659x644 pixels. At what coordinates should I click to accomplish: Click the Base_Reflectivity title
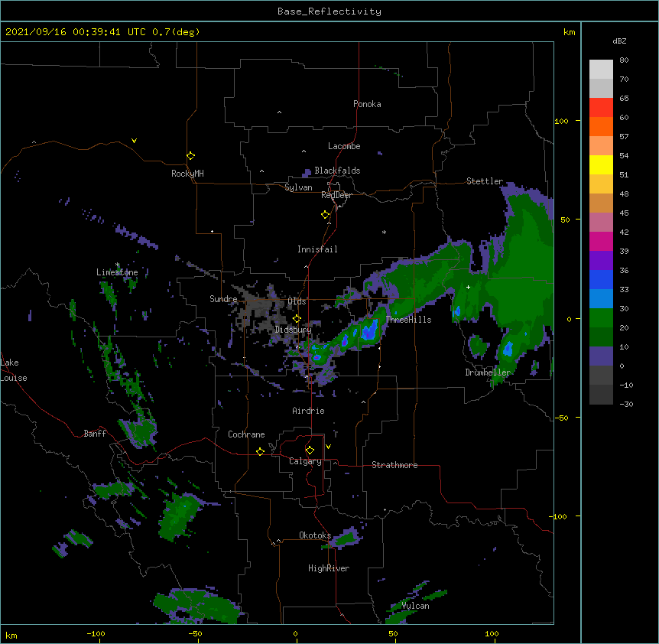[329, 11]
